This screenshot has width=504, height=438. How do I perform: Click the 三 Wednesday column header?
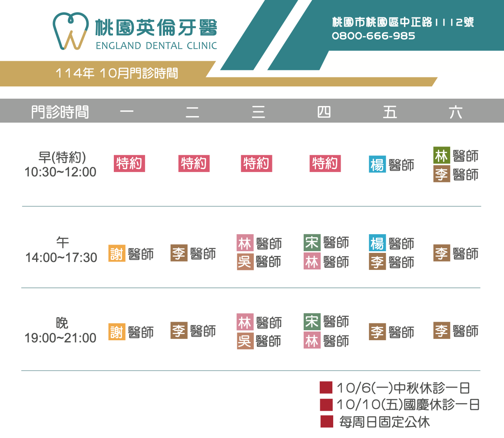coord(259,112)
